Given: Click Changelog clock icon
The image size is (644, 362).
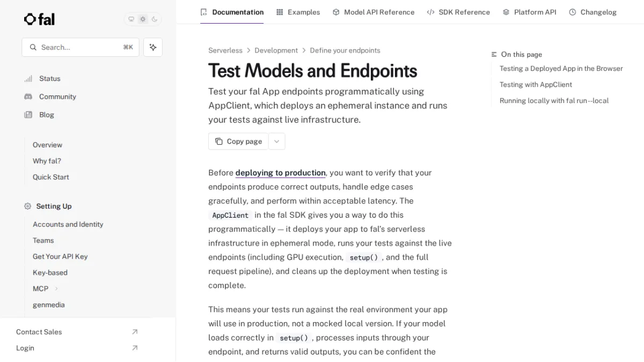Looking at the screenshot, I should click(573, 12).
